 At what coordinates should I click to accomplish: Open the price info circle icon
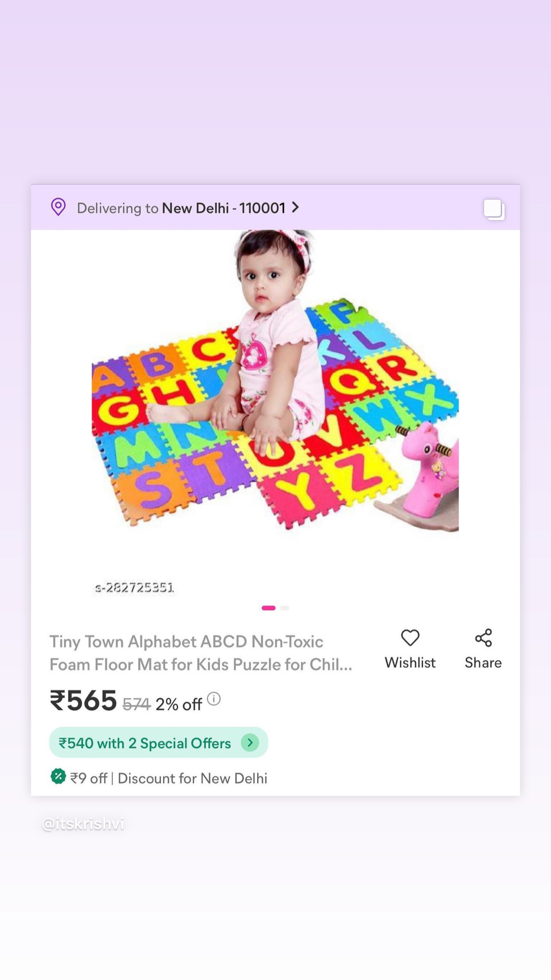pyautogui.click(x=214, y=699)
